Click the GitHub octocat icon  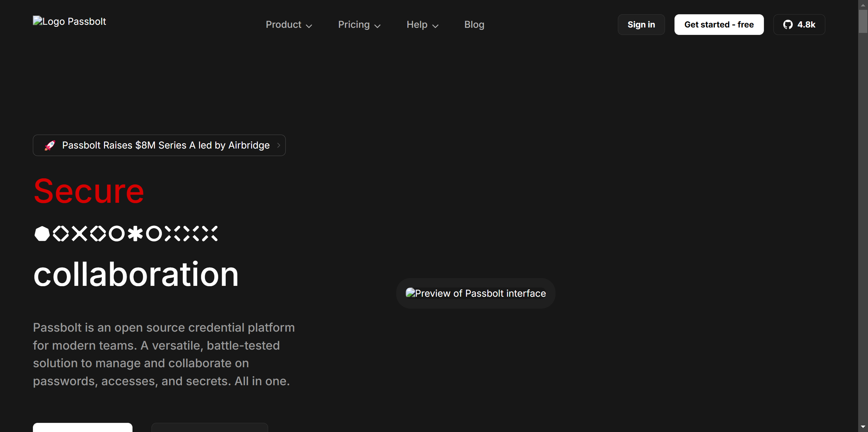788,24
